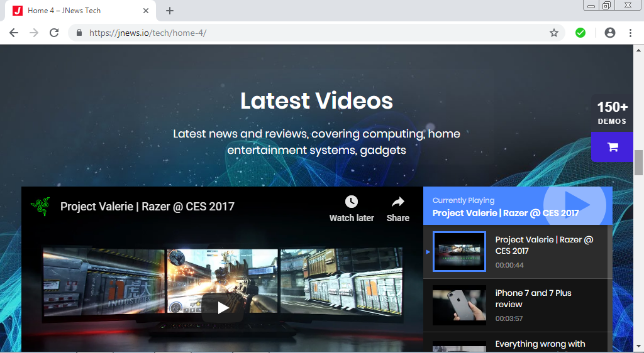Open the green checkmark extension
Image resolution: width=644 pixels, height=353 pixels.
[580, 33]
